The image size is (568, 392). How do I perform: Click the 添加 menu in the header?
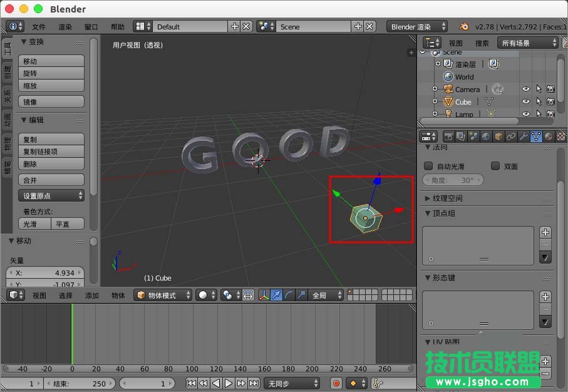tap(92, 295)
